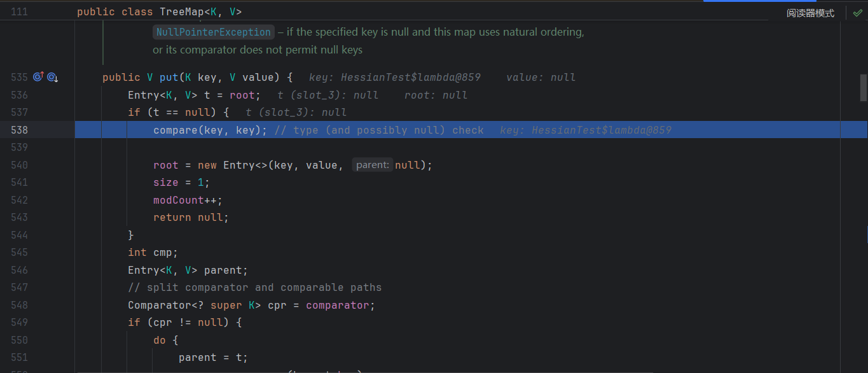Click sticky line number 111 in the gutter
Image resolution: width=868 pixels, height=373 pixels.
coord(19,12)
